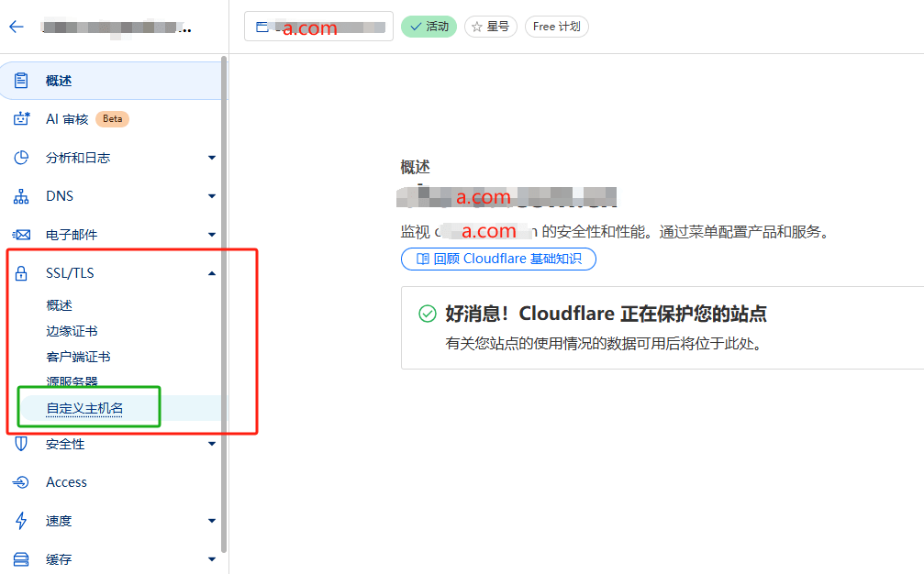Open 自定义主机名 under SSL/TLS
The image size is (924, 574).
click(x=85, y=408)
